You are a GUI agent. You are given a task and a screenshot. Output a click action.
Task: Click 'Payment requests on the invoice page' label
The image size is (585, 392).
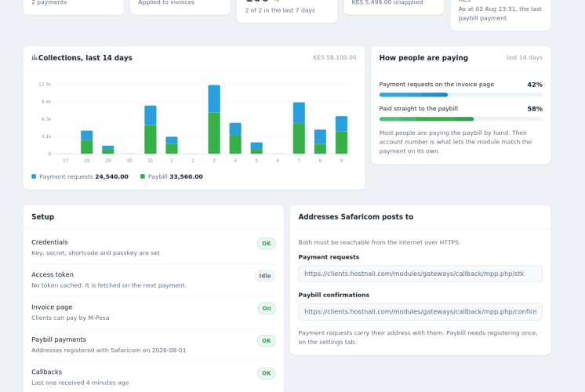(x=437, y=85)
